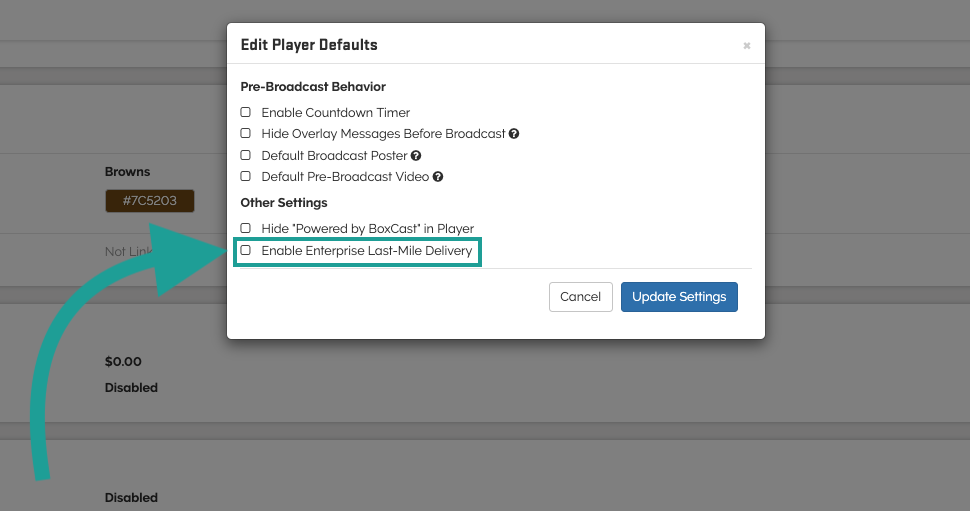This screenshot has height=511, width=970.
Task: Check Hide "Powered by BoxCast" in Player
Action: tap(246, 229)
